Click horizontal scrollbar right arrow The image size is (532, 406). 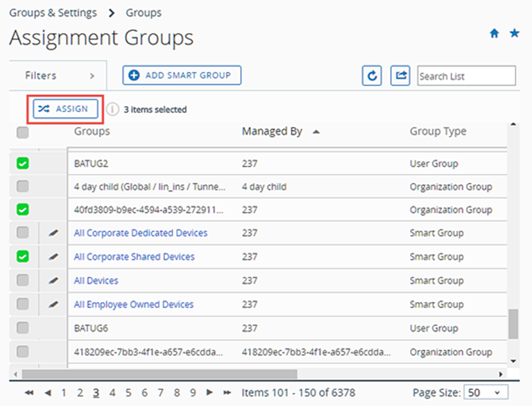501,374
